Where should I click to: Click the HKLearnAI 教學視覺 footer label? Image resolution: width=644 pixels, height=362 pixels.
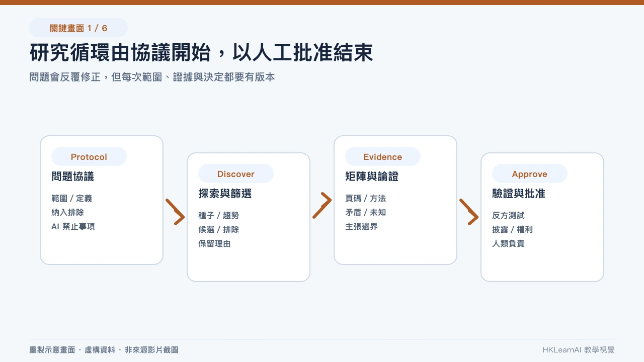(579, 350)
